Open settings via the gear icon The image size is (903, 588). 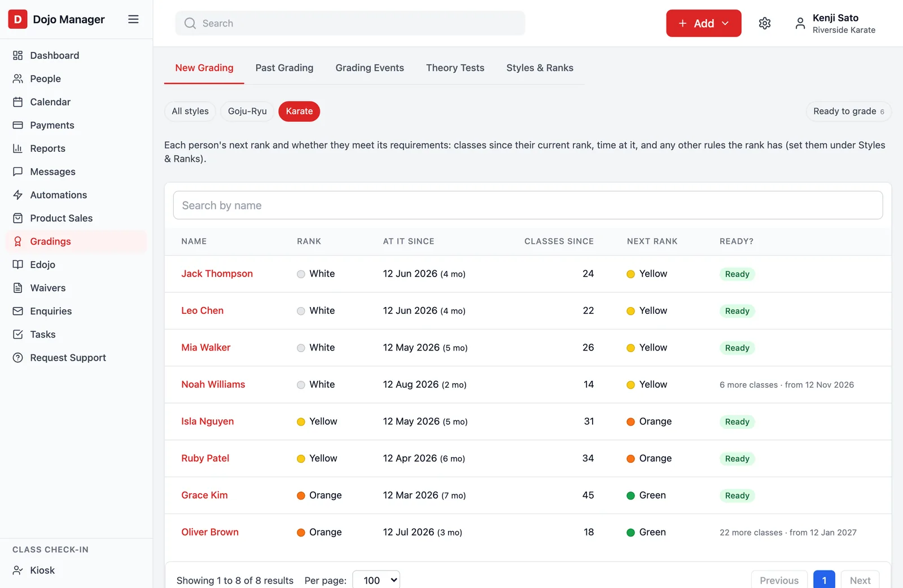click(765, 23)
